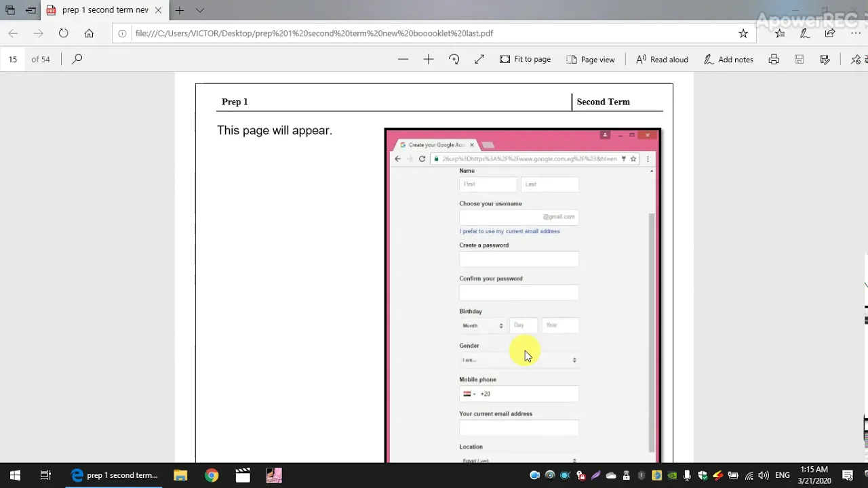Screen dimensions: 868x488
Task: Save the PDF with the floppy icon
Action: 800,59
